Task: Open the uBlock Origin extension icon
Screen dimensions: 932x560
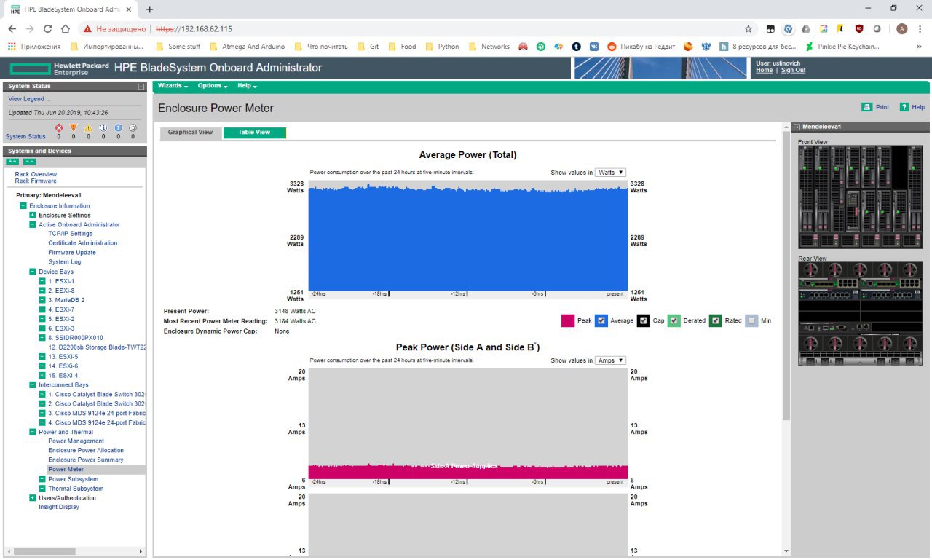Action: [859, 29]
